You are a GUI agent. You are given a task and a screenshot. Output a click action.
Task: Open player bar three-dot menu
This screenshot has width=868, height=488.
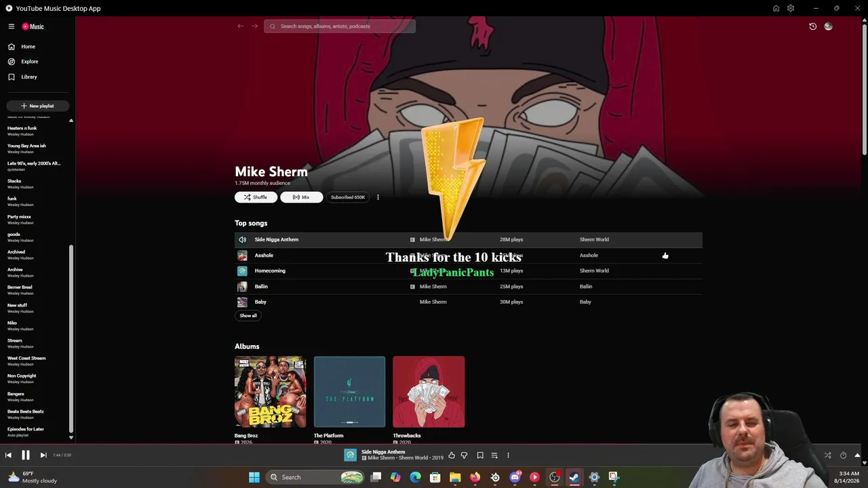click(x=508, y=455)
